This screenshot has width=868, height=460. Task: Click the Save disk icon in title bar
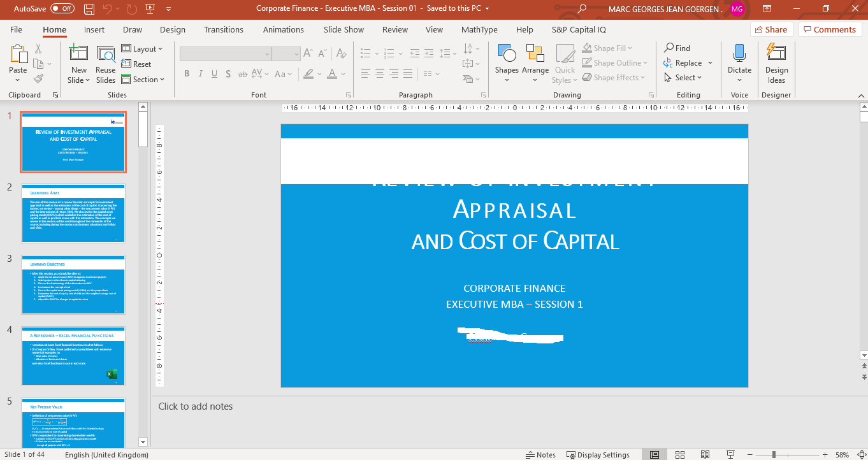(x=89, y=9)
